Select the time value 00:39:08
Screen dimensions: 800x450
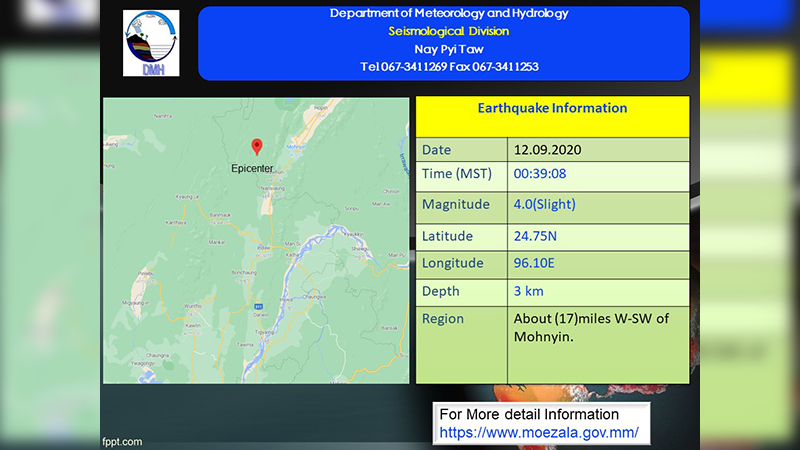tap(540, 174)
